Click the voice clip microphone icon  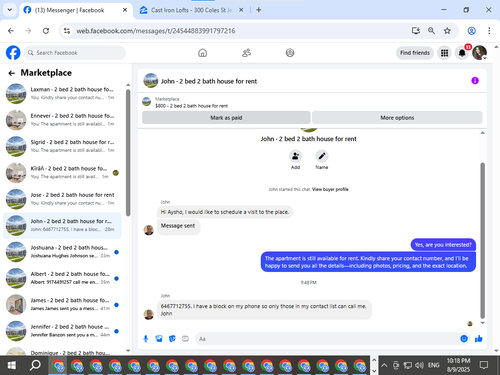pos(146,339)
